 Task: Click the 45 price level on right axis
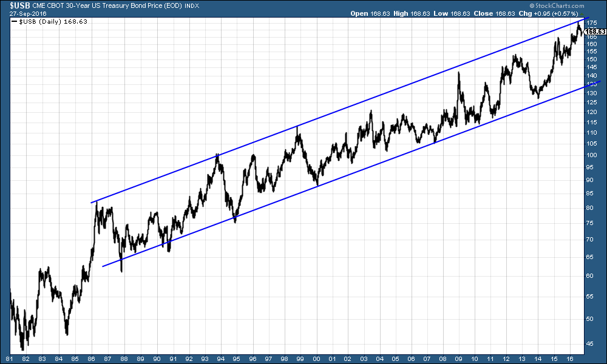click(x=591, y=342)
